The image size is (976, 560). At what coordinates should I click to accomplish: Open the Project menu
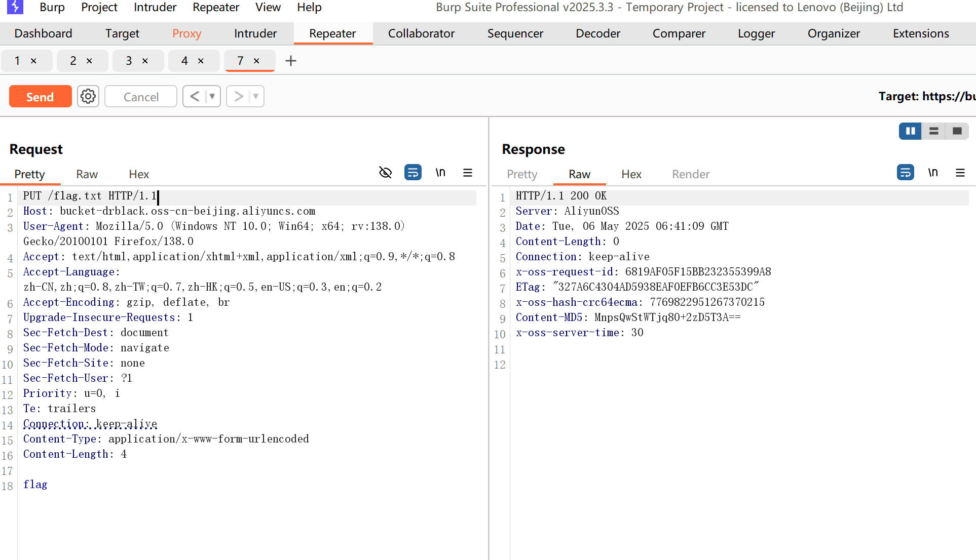tap(99, 7)
